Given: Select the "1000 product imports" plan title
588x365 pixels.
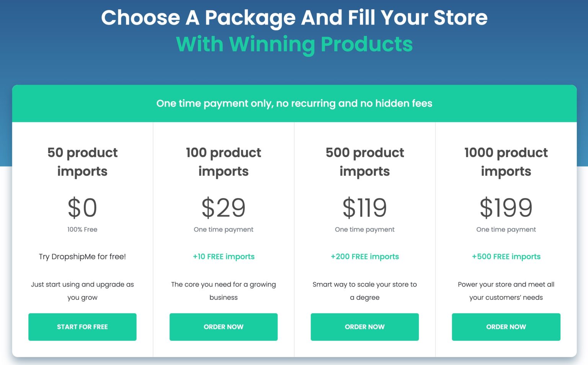Looking at the screenshot, I should (506, 162).
